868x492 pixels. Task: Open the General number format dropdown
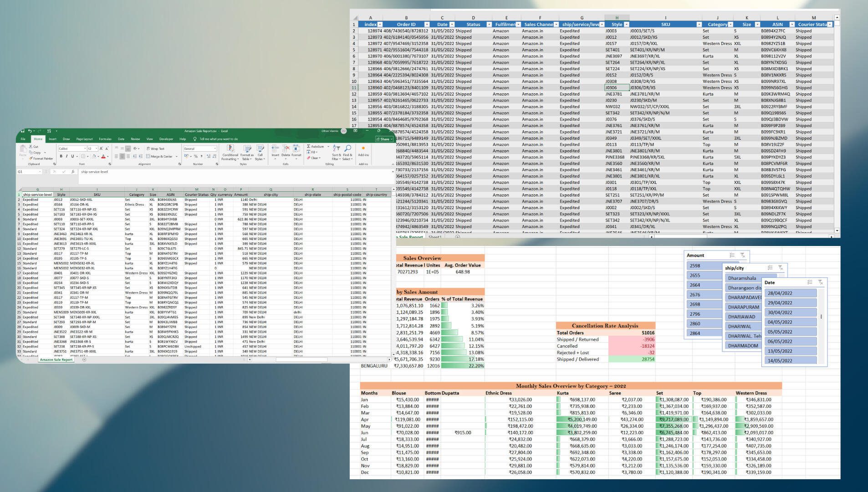[x=215, y=149]
